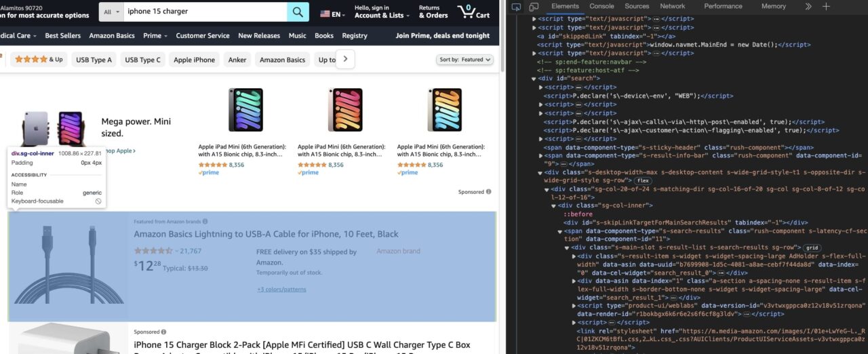Image resolution: width=868 pixels, height=354 pixels.
Task: Collapse the s-search-results span node
Action: tap(560, 231)
